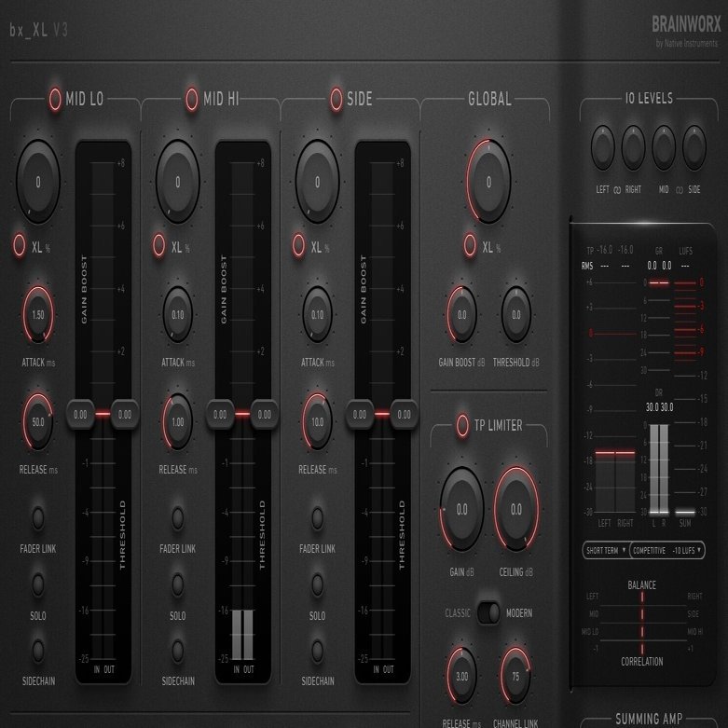Enable MID LO FADER LINK button
Screen dimensions: 728x728
coord(38,517)
